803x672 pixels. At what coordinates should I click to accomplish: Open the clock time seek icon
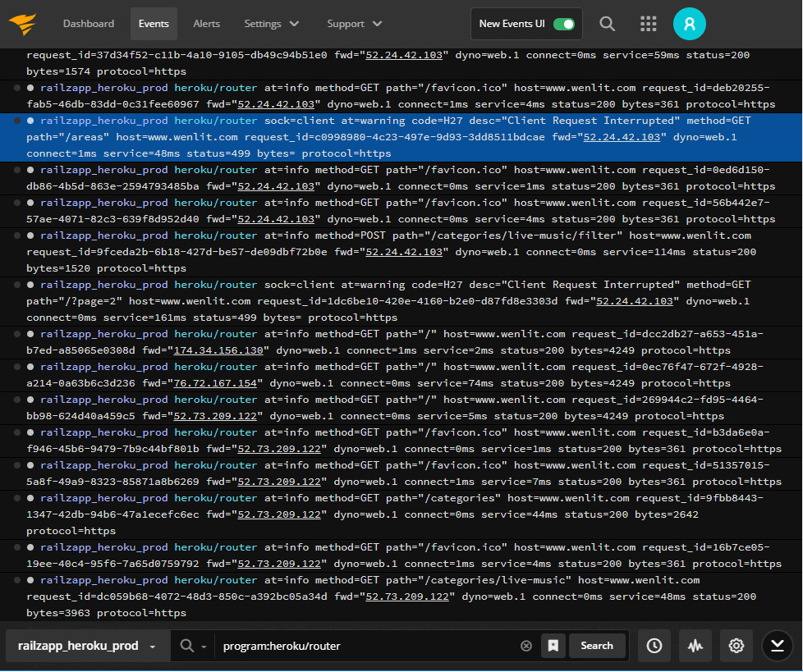tap(654, 646)
